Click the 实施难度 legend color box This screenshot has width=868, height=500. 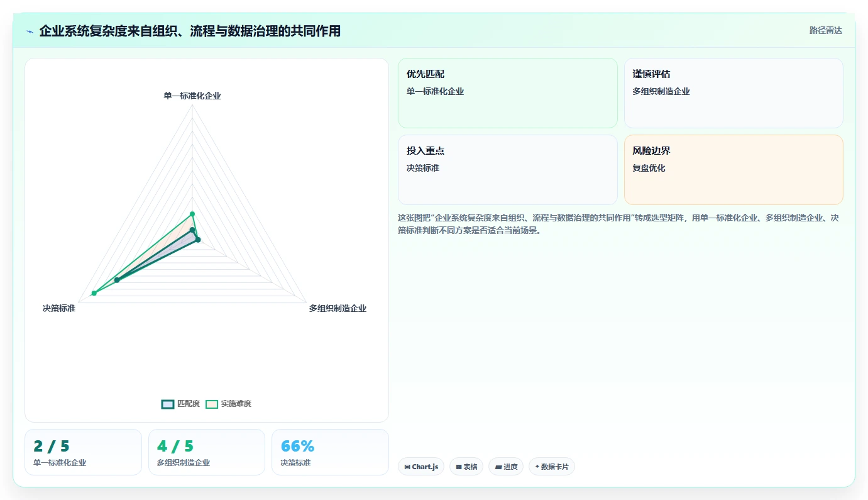(212, 404)
